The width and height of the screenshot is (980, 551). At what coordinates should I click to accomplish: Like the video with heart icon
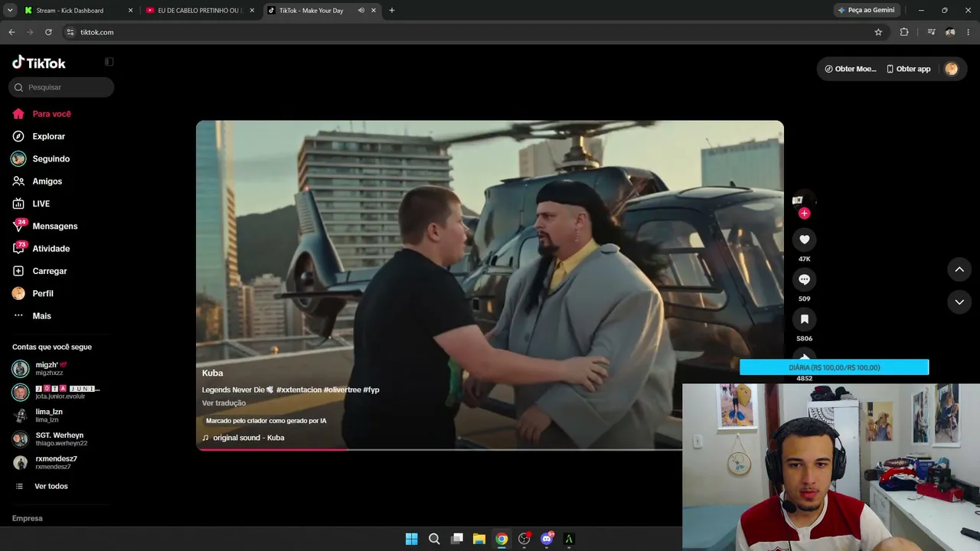804,240
